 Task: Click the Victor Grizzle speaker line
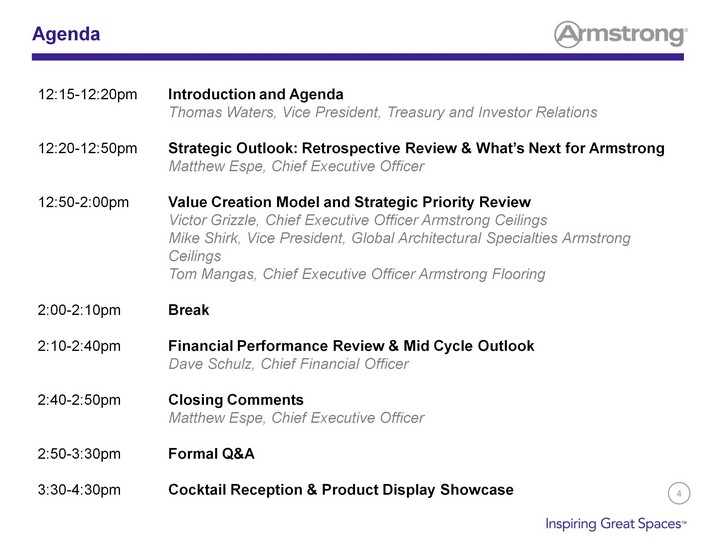[x=358, y=220]
